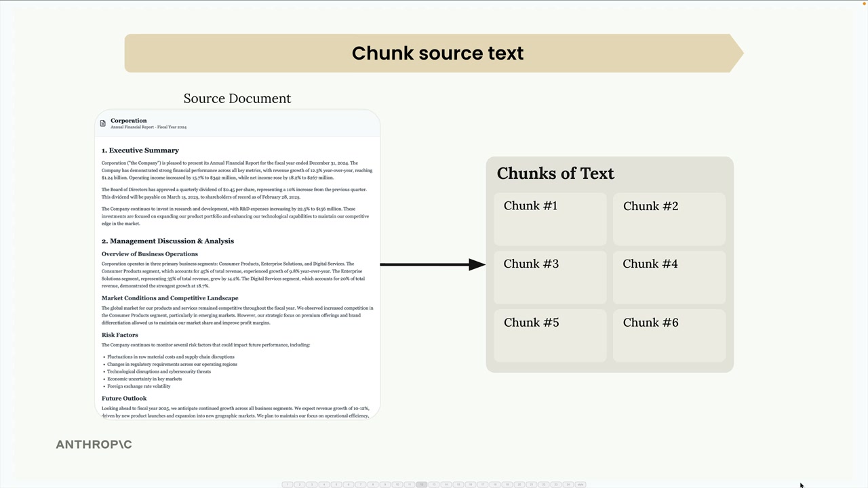Click the last button in slide navigator
Viewport: 868px width, 488px height.
(x=580, y=485)
